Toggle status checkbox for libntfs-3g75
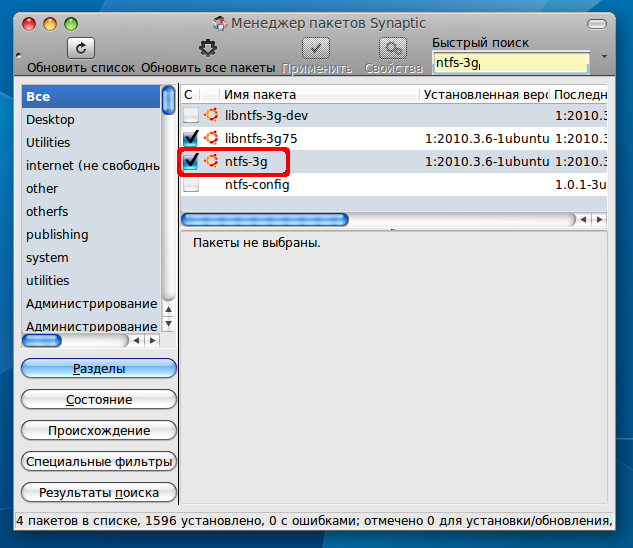633x548 pixels. point(191,139)
